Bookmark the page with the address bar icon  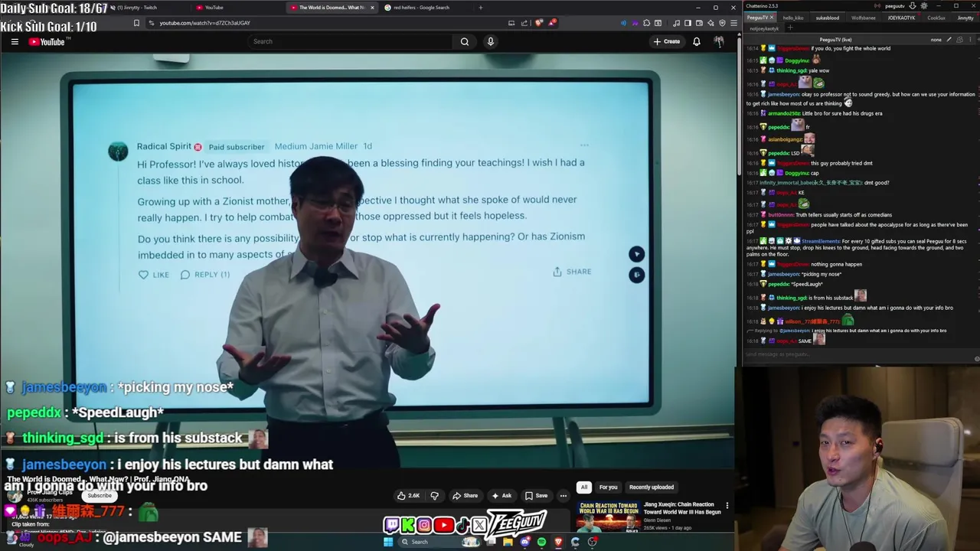pyautogui.click(x=136, y=23)
